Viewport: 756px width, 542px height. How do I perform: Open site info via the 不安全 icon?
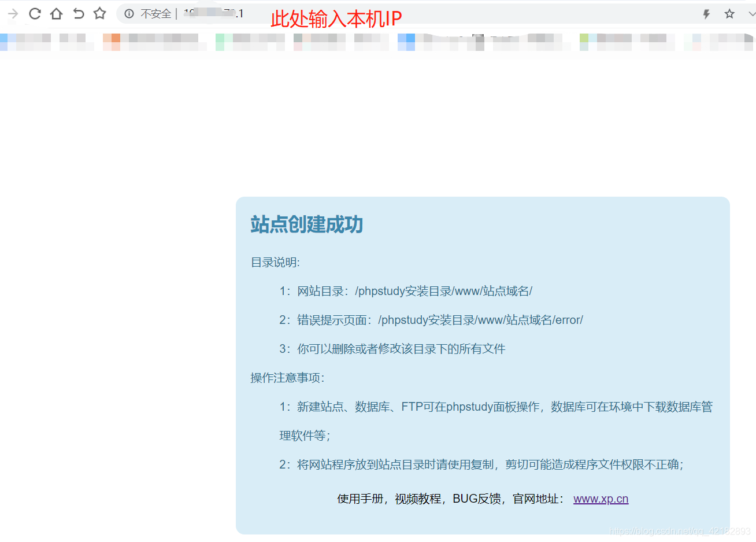click(129, 14)
